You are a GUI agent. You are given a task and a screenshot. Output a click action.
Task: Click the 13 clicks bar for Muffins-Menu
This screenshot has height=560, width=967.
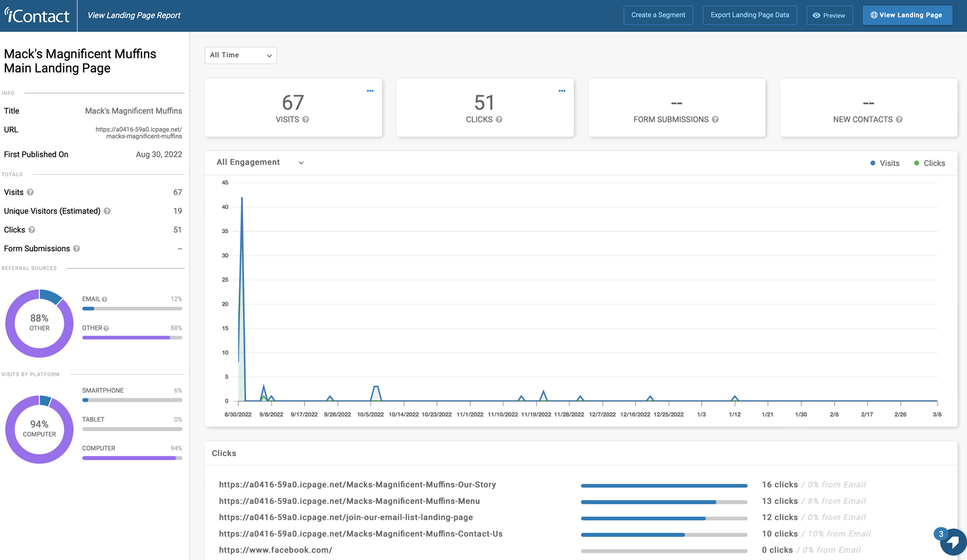(664, 502)
